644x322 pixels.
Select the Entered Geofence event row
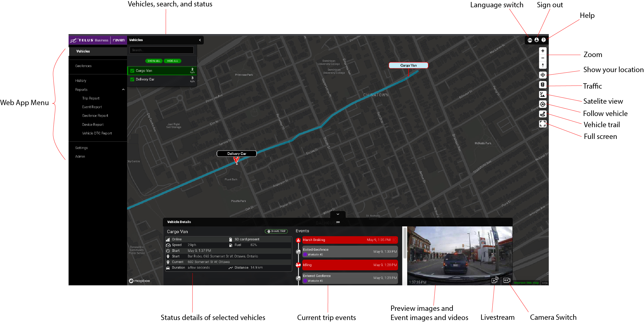350,278
